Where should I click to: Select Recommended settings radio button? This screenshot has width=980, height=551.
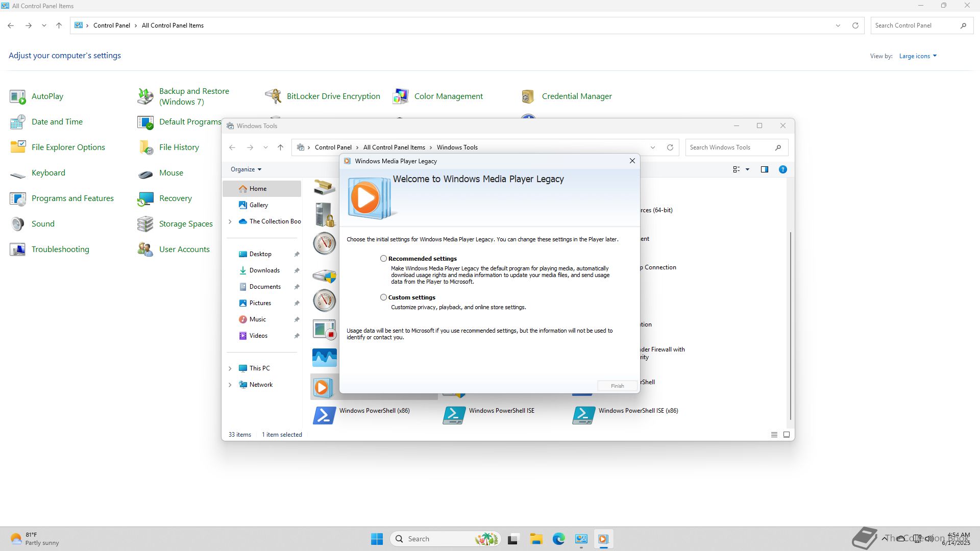pos(383,259)
